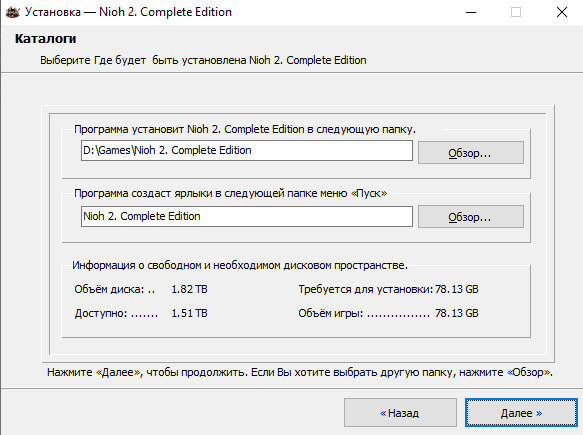Screen dimensions: 583x435
Task: Click the Nioh 2 installer icon in title bar
Action: pyautogui.click(x=12, y=12)
